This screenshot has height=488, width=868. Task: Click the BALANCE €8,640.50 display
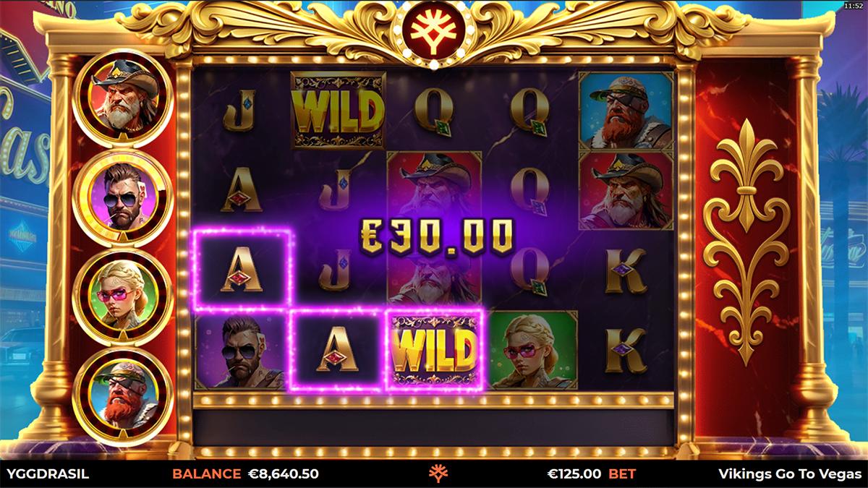[x=245, y=474]
